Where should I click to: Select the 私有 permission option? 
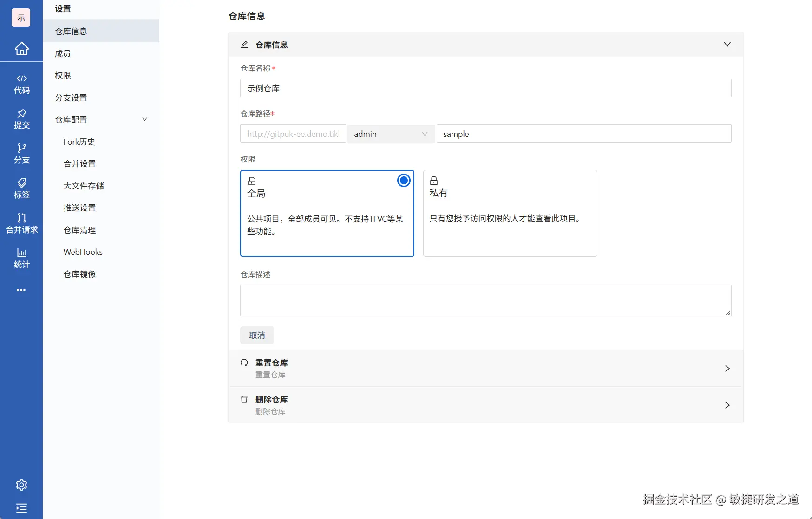pyautogui.click(x=510, y=214)
